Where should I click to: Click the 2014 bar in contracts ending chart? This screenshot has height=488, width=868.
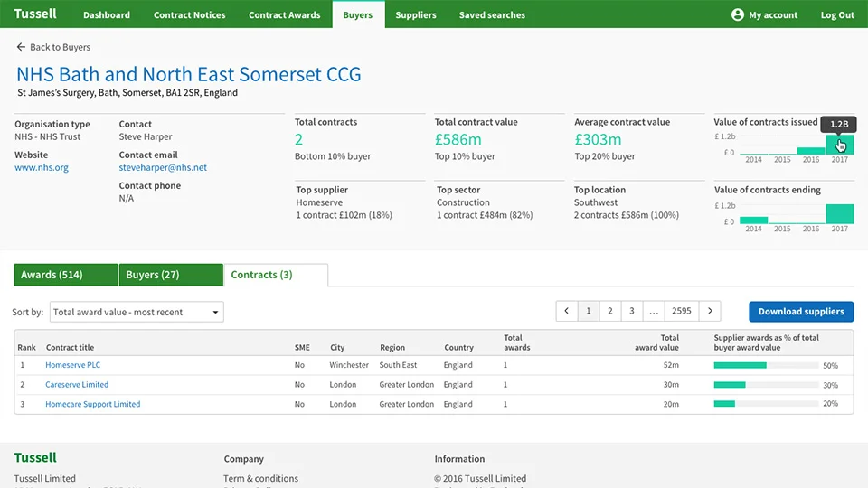coord(753,221)
